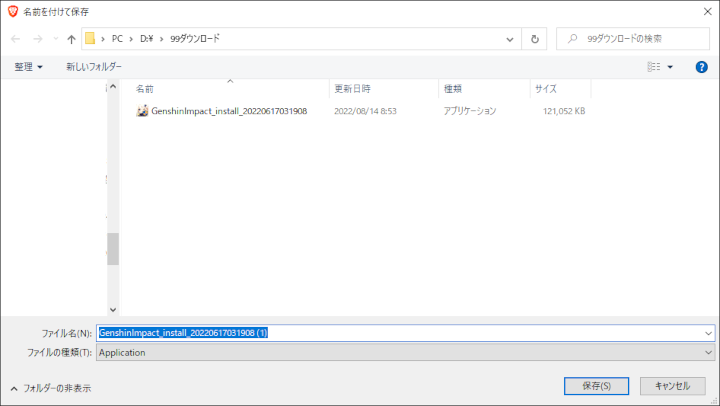
Task: Go back to previous folder
Action: click(16, 39)
